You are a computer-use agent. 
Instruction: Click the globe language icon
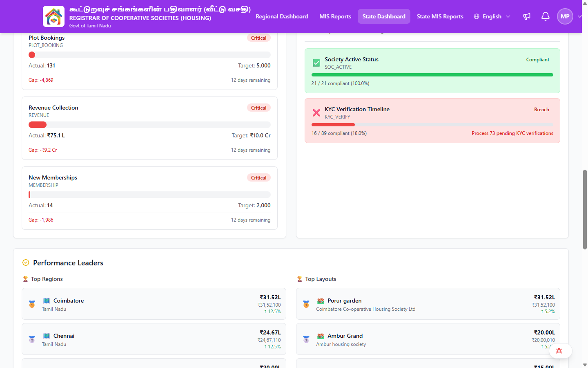(x=477, y=16)
